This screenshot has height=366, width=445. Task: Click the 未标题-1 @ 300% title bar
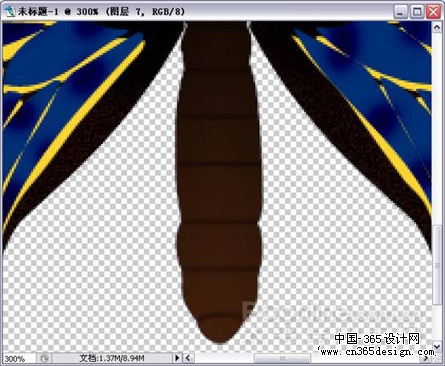pyautogui.click(x=200, y=12)
